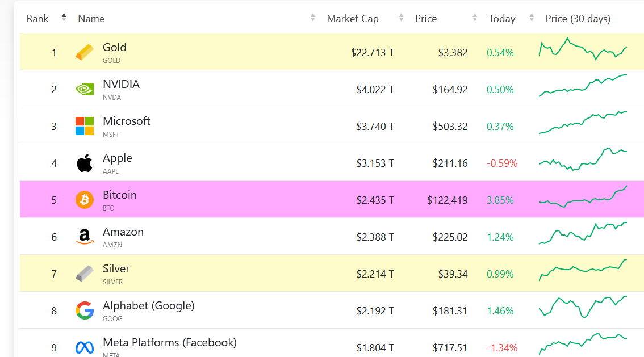Click the Microsoft logo icon
Image resolution: width=644 pixels, height=357 pixels.
click(x=85, y=126)
